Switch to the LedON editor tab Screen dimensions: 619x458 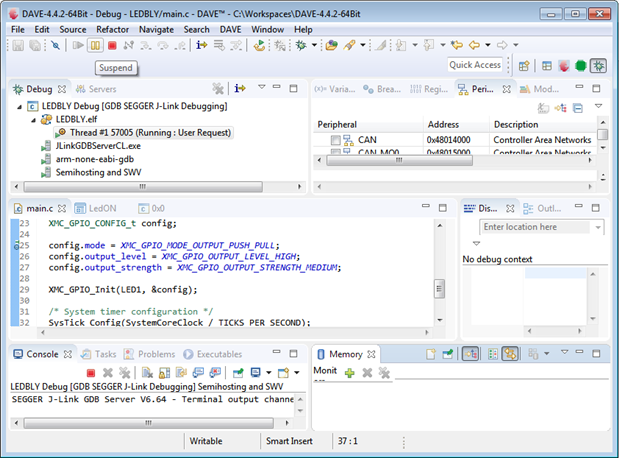pos(102,209)
